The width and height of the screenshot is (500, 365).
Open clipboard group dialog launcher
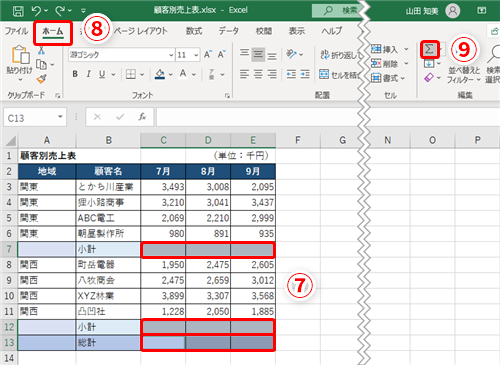pos(57,96)
